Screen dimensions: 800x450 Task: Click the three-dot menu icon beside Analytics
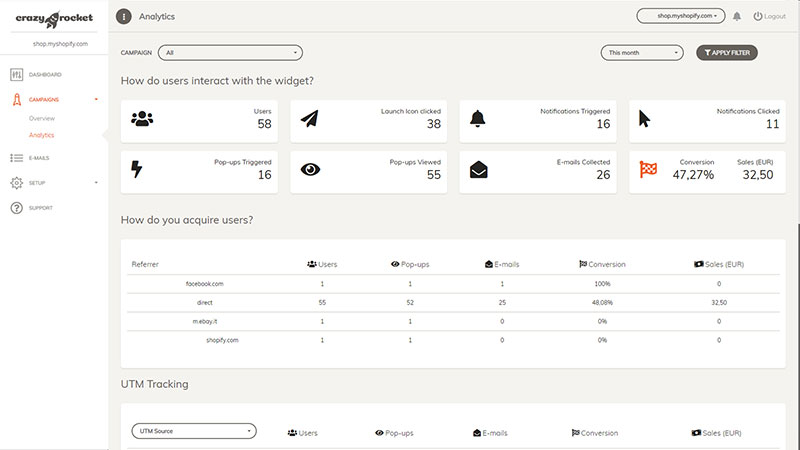coord(124,16)
